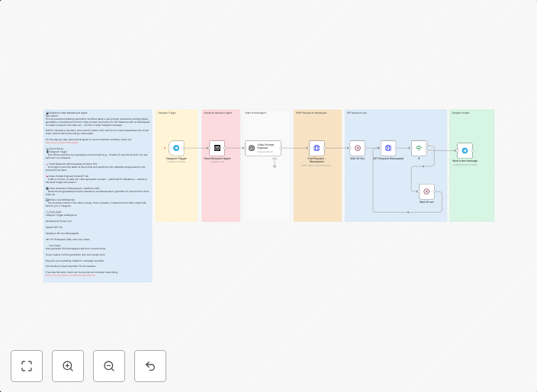The image size is (537, 392).
Task: Zoom out of the workflow canvas
Action: 109,366
